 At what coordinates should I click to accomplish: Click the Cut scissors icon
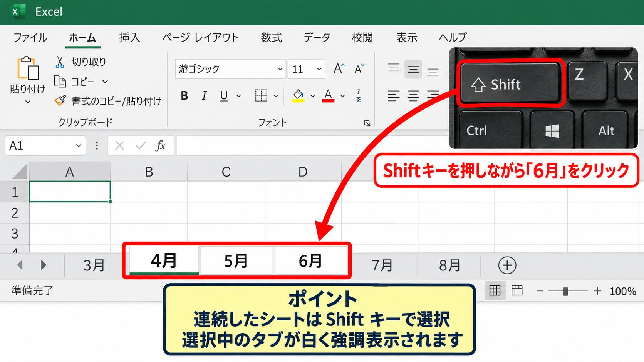pyautogui.click(x=59, y=62)
